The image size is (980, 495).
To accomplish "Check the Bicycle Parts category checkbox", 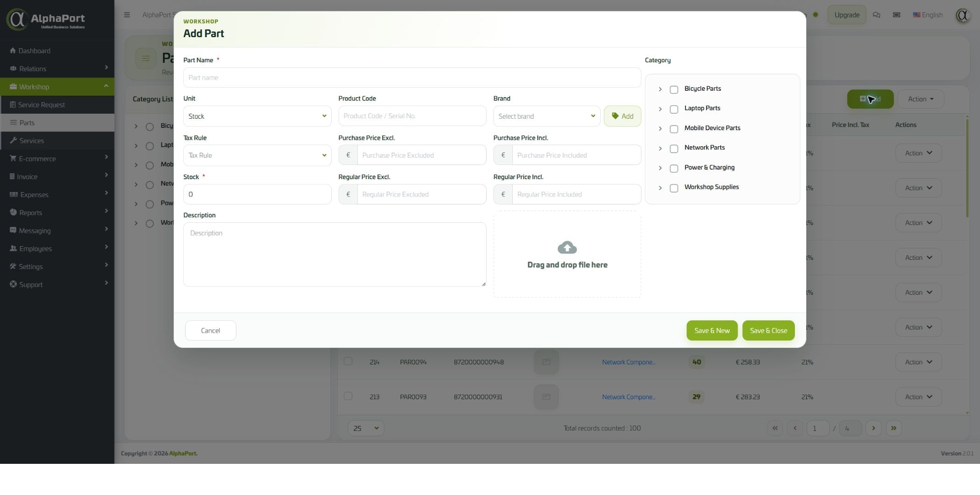I will (674, 89).
